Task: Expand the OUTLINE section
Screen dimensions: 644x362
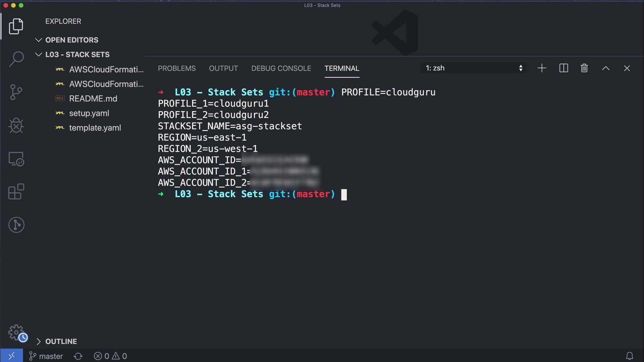Action: tap(61, 342)
